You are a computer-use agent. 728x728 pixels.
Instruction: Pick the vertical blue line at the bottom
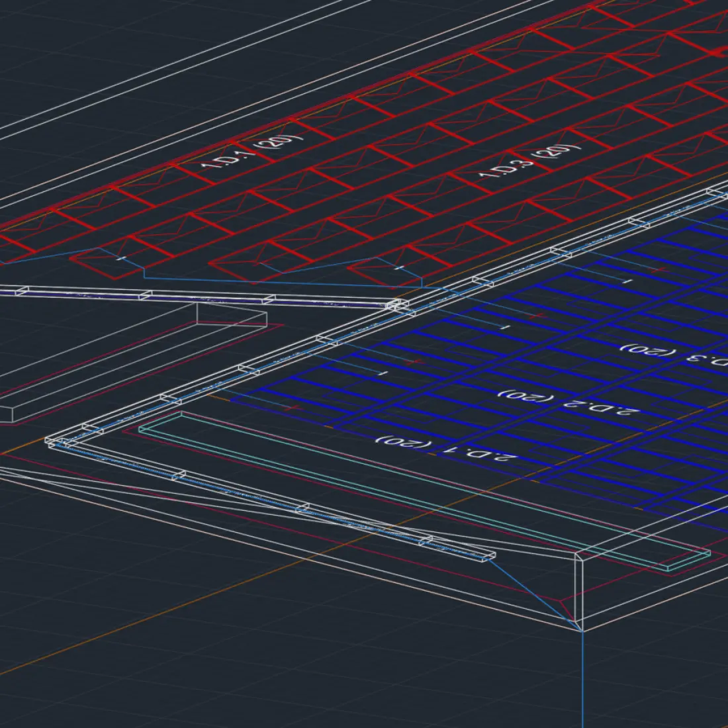tap(582, 680)
